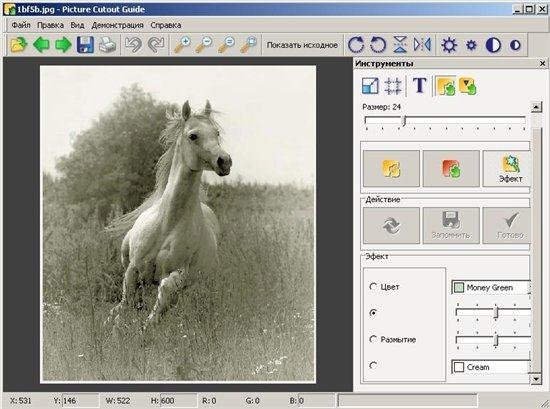The width and height of the screenshot is (550, 409).
Task: Increase contrast with large half-circle icon
Action: 493,45
